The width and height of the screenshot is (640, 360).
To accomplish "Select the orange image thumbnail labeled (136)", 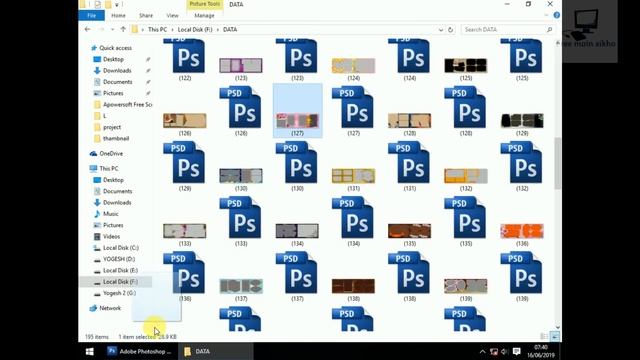I will (522, 231).
